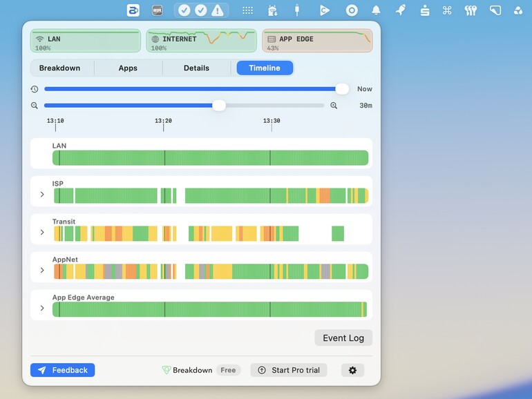This screenshot has height=399, width=532.
Task: Switch to the Apps tab
Action: click(128, 68)
